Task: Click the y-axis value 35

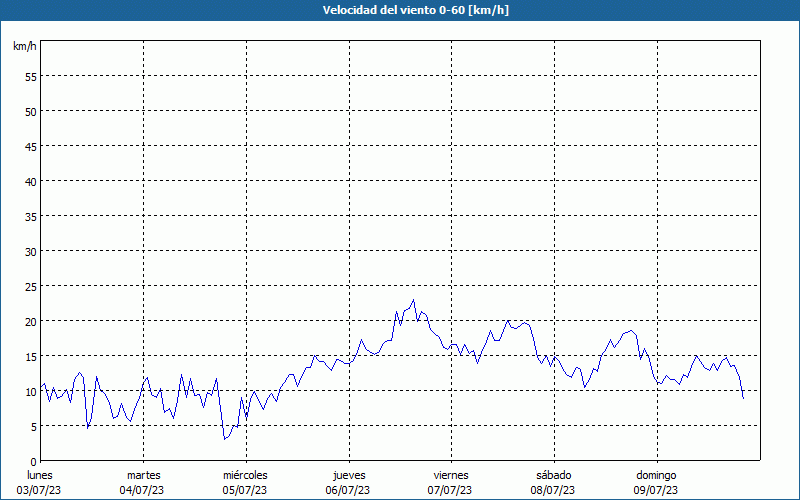Action: [x=31, y=217]
